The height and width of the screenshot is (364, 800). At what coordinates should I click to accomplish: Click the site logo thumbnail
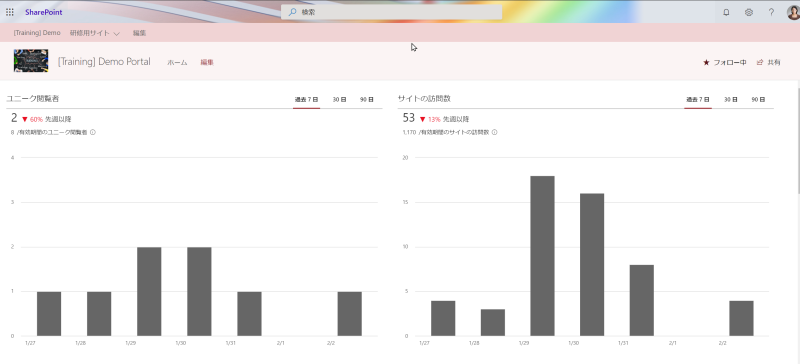point(31,61)
